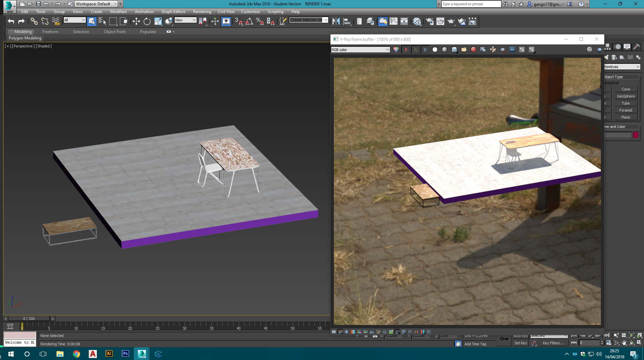The width and height of the screenshot is (644, 360).
Task: Open the Scripting menu
Action: pyautogui.click(x=275, y=11)
